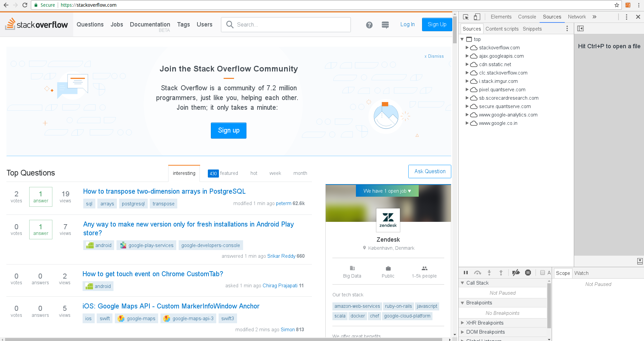Open the Questions nav link
Screen dimensions: 644x341
[x=90, y=25]
